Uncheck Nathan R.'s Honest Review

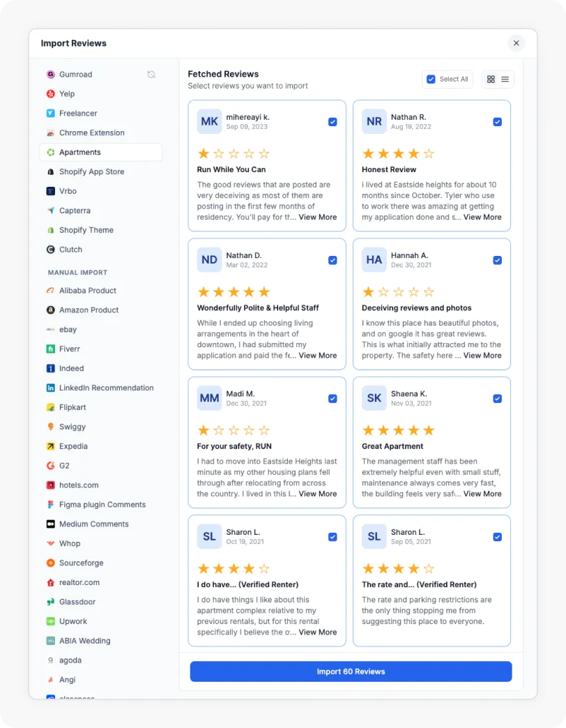(498, 121)
